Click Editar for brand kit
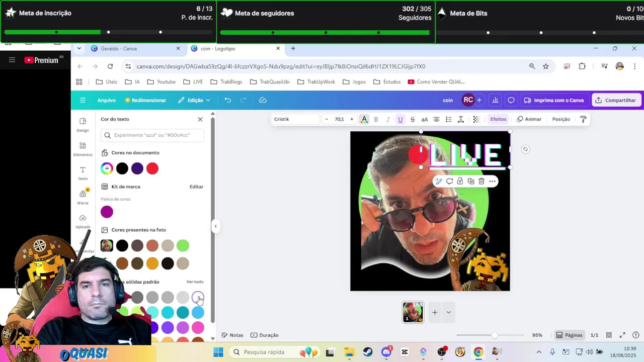 pyautogui.click(x=196, y=187)
